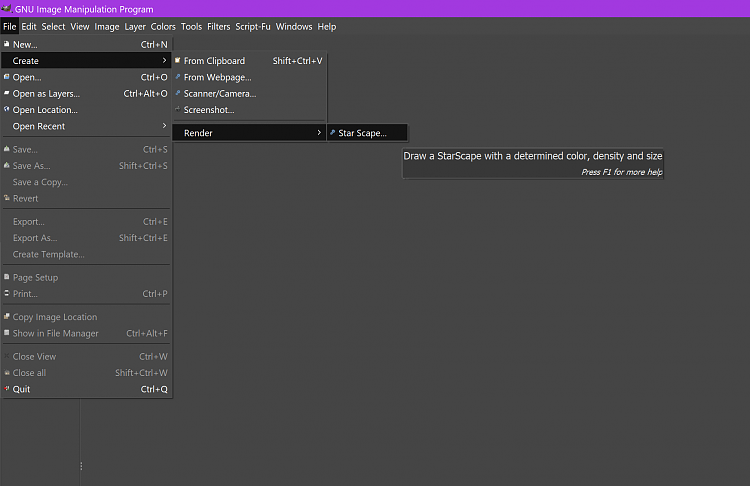Open the Help menu
The height and width of the screenshot is (486, 750).
pos(327,27)
